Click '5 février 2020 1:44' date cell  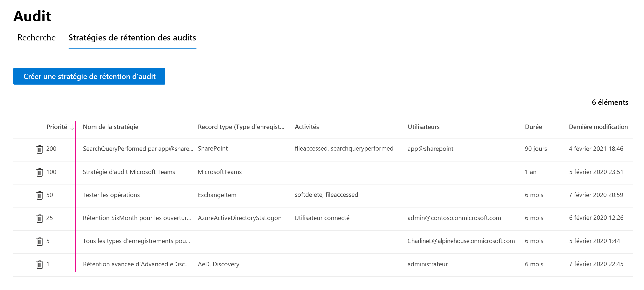point(594,241)
